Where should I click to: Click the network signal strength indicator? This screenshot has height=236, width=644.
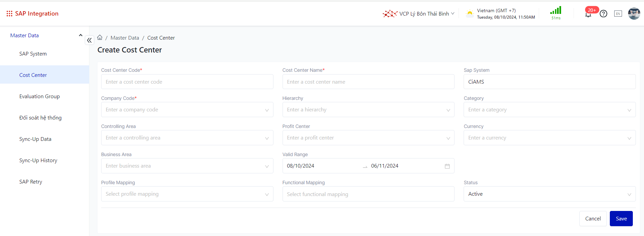[556, 13]
